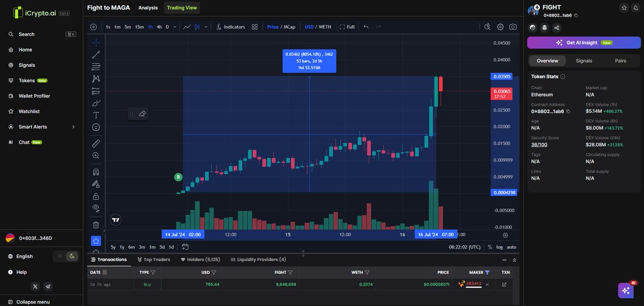Expand the timeframe dropdown arrow
The width and height of the screenshot is (644, 306).
click(175, 27)
